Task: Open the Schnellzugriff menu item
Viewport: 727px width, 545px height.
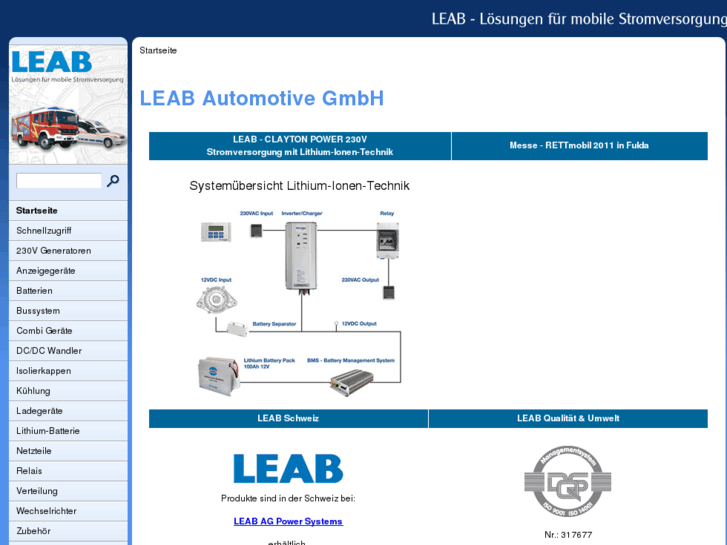Action: [x=68, y=231]
